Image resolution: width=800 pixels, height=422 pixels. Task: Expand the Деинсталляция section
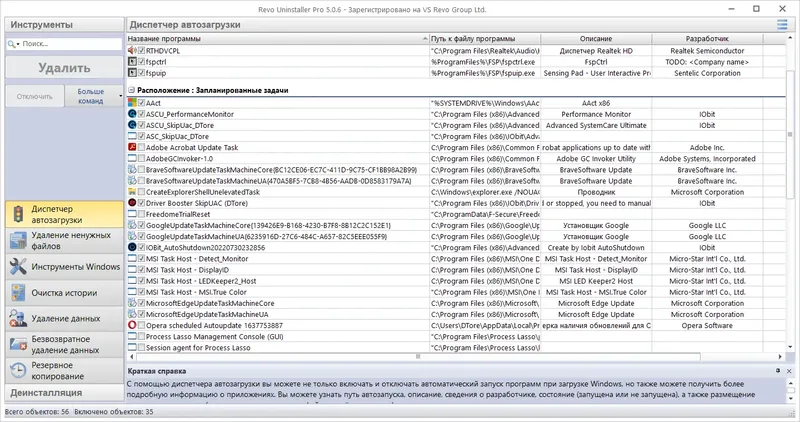(x=64, y=393)
